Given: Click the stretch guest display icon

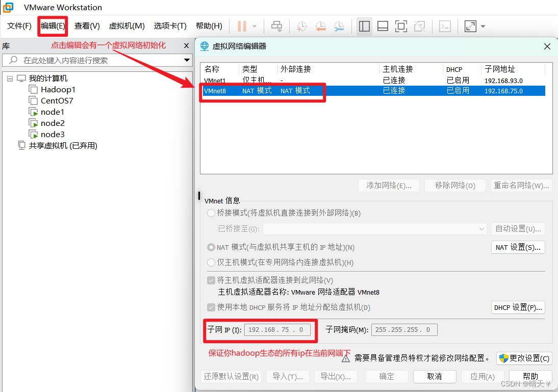Looking at the screenshot, I should tap(470, 26).
